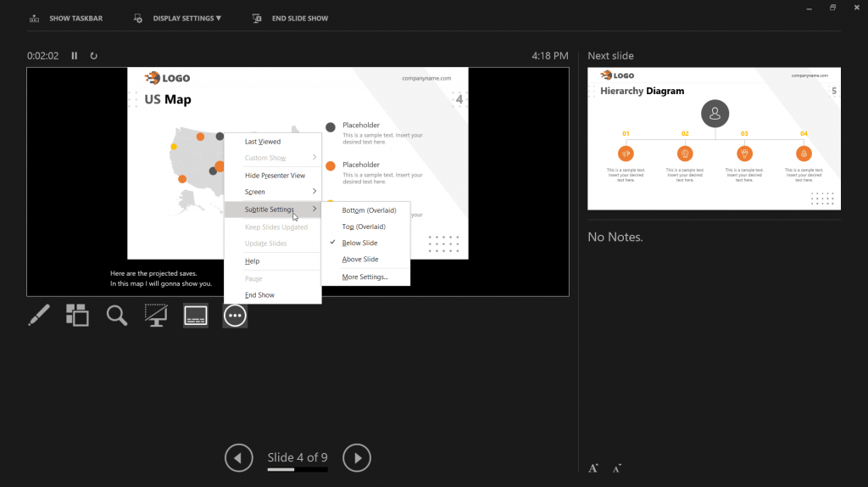The image size is (868, 487).
Task: Choose Last Viewed in context menu
Action: click(x=272, y=142)
